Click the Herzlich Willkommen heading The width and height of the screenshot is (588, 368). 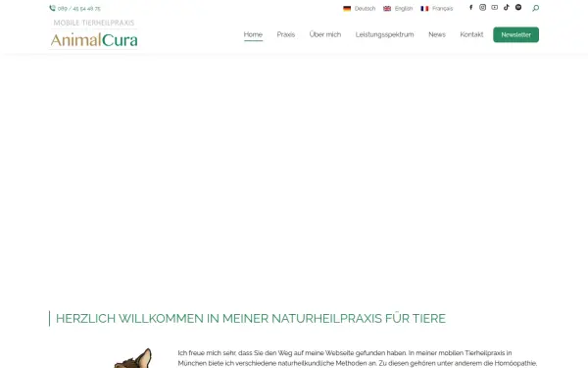251,318
